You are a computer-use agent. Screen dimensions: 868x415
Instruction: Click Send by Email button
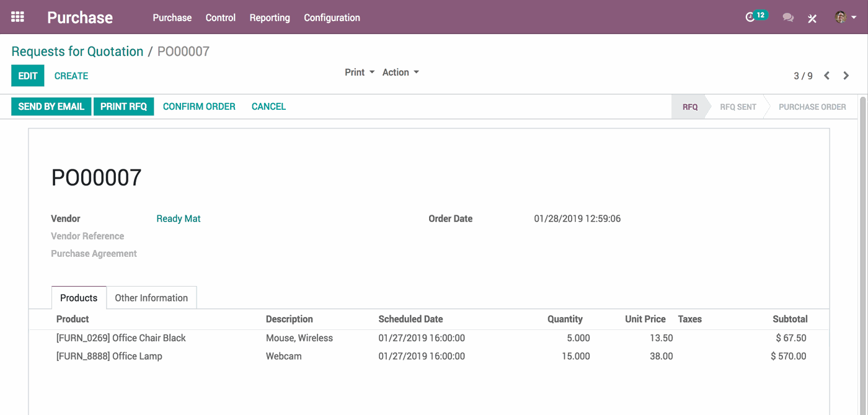coord(51,107)
